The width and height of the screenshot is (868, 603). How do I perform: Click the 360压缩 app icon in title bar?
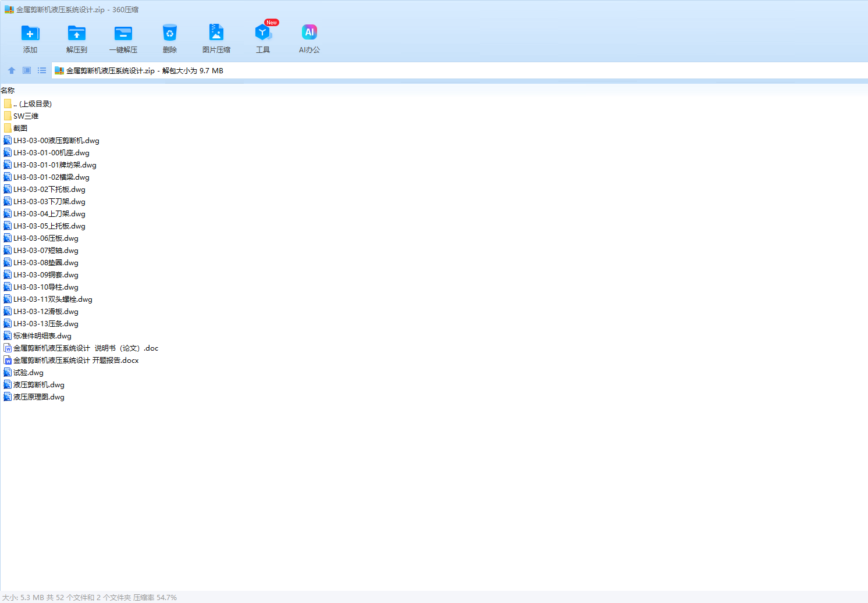(x=9, y=10)
